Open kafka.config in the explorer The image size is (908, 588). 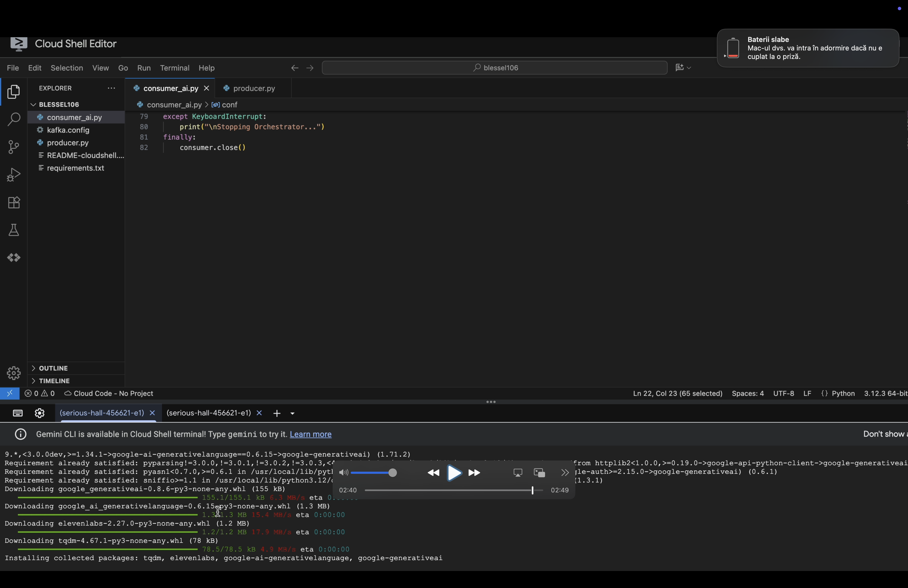(x=68, y=130)
